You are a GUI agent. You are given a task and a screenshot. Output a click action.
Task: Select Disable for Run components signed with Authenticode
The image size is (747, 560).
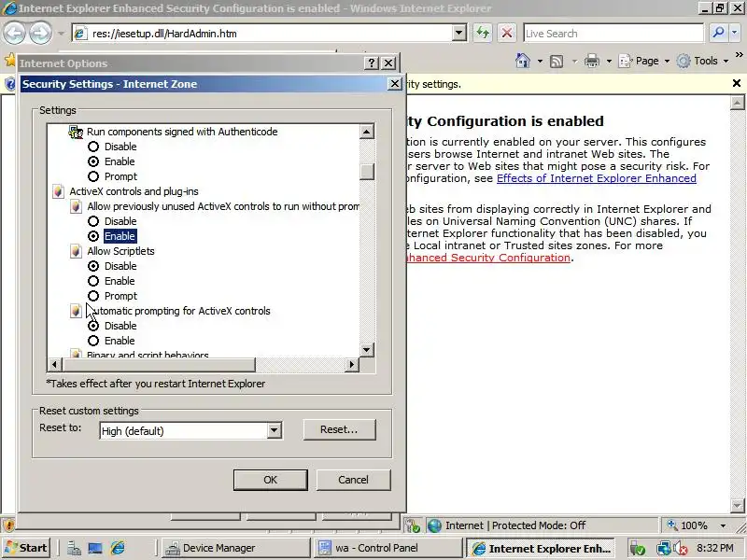pyautogui.click(x=93, y=147)
